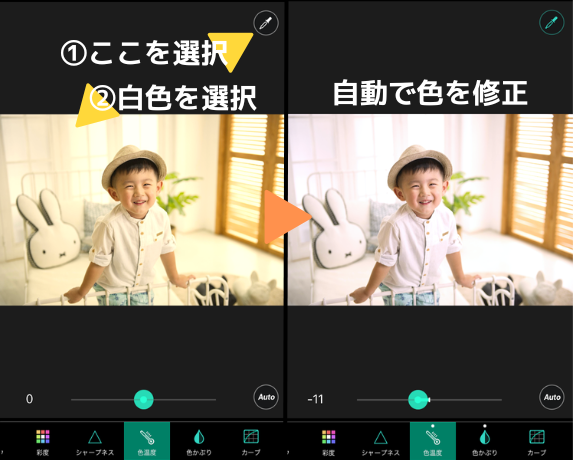Select 色温度 tab in right screen

pyautogui.click(x=433, y=441)
